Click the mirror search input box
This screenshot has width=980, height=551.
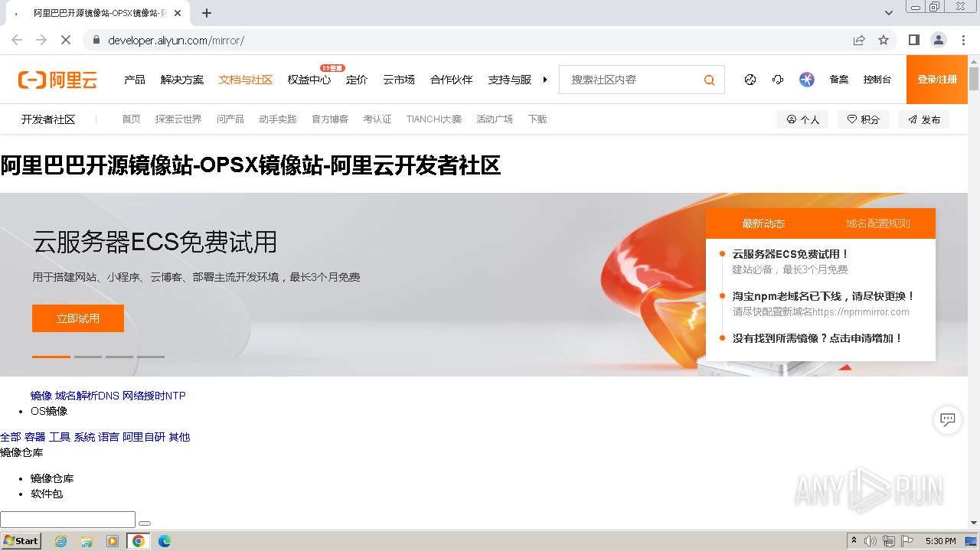point(67,520)
